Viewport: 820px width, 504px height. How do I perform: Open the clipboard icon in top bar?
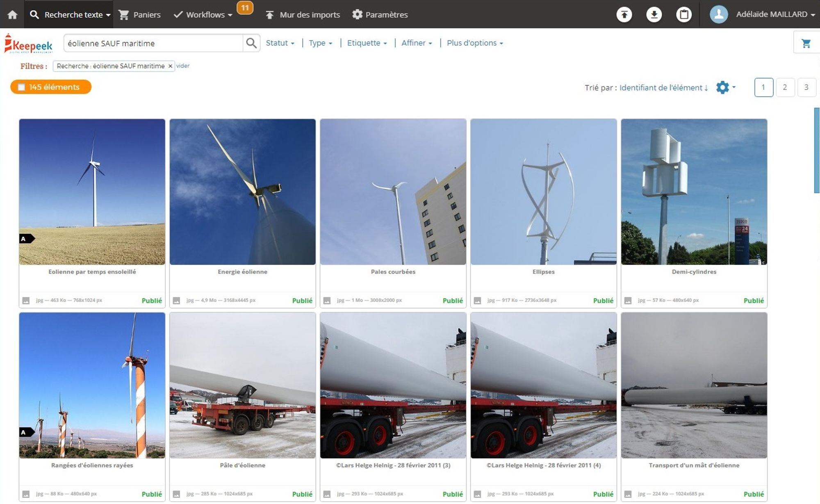tap(683, 15)
